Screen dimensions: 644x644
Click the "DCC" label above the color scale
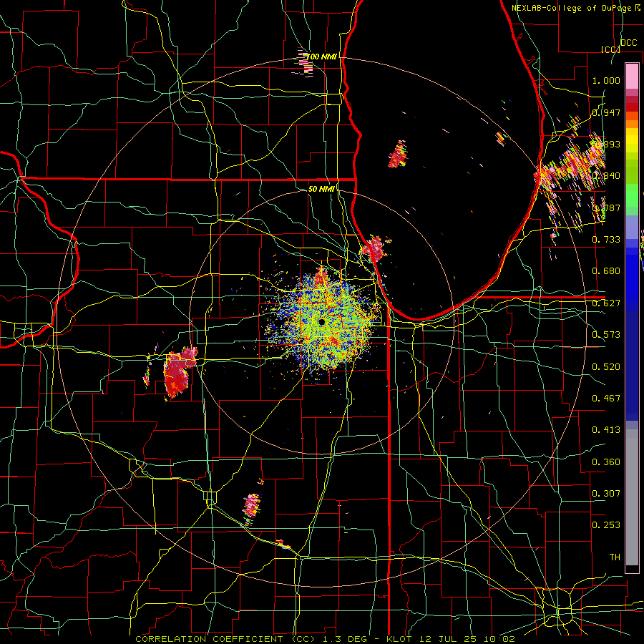(x=628, y=43)
